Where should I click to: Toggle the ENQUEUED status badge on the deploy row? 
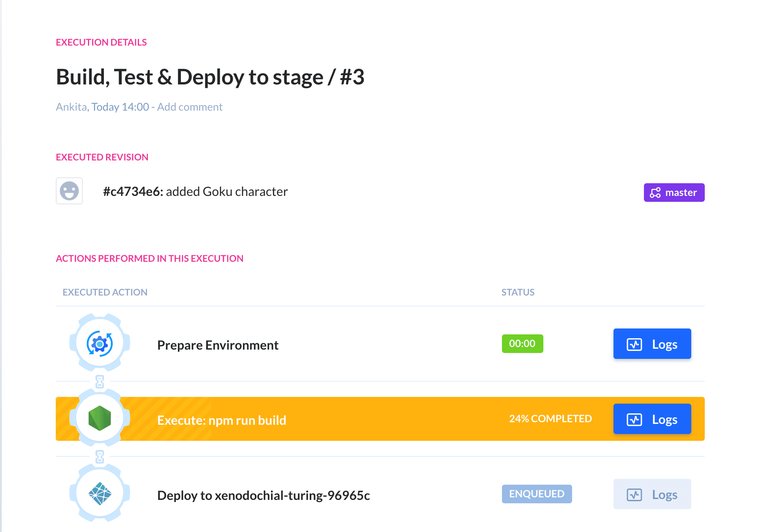pyautogui.click(x=537, y=494)
